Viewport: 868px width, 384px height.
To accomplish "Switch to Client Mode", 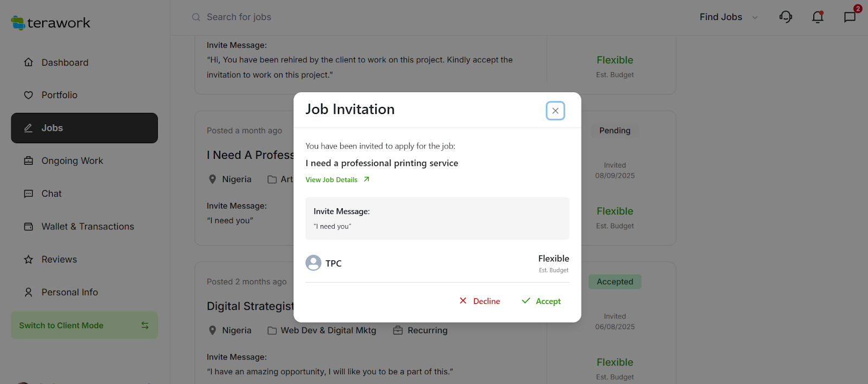I will [61, 325].
